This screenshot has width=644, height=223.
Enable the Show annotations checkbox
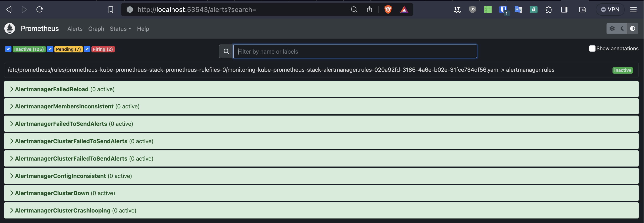click(592, 48)
